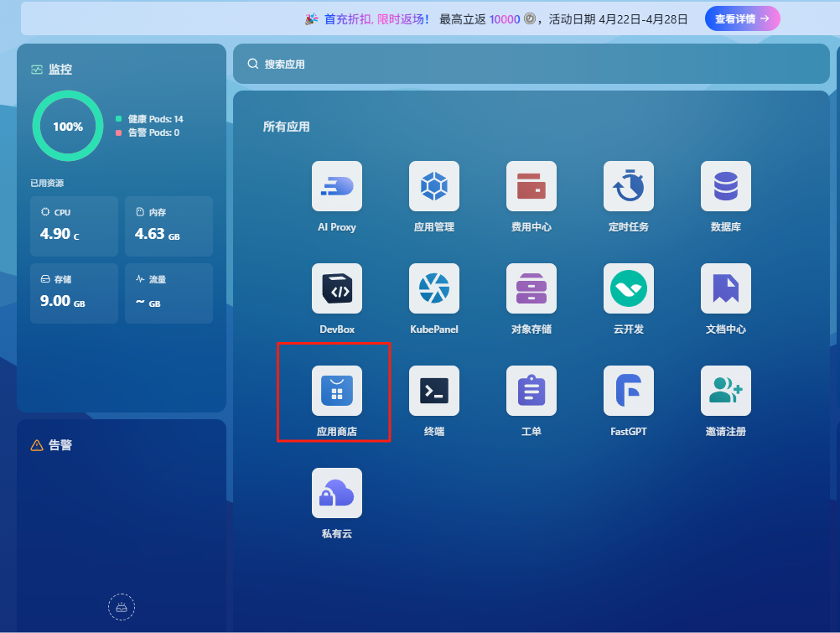This screenshot has width=840, height=633.
Task: Open the 工单 ticket app
Action: point(531,391)
